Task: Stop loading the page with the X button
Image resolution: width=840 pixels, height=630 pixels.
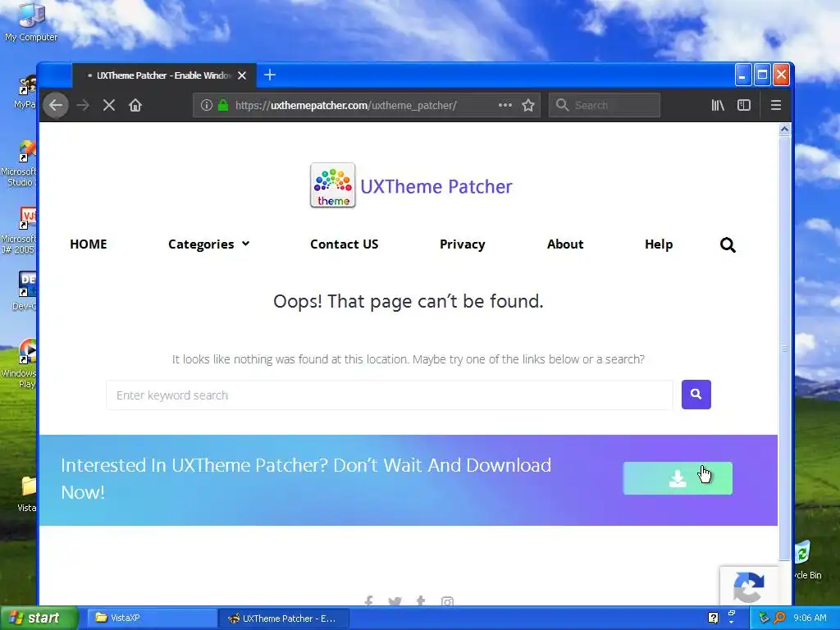Action: click(x=109, y=105)
